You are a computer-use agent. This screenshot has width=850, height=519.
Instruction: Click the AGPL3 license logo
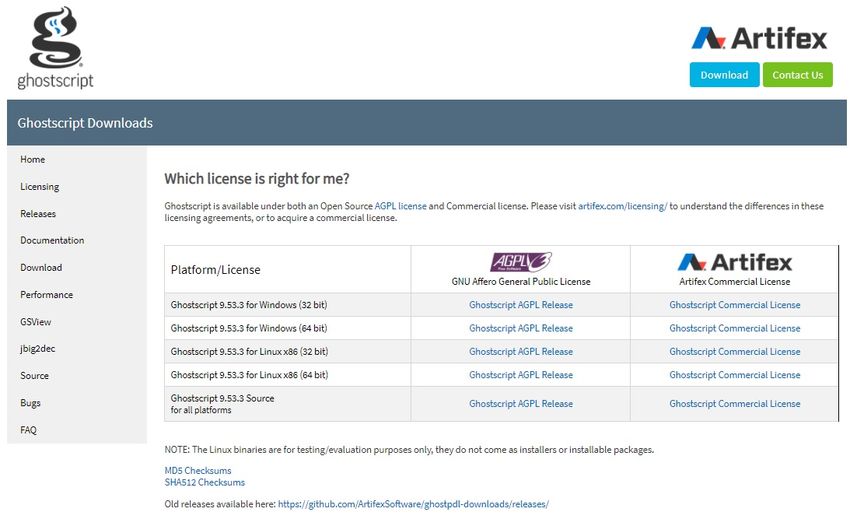click(x=520, y=262)
